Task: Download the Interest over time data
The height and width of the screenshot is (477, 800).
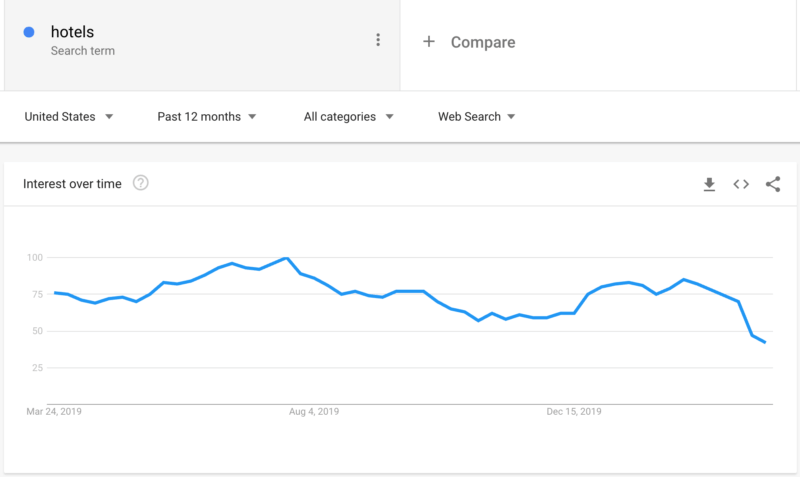Action: (x=709, y=184)
